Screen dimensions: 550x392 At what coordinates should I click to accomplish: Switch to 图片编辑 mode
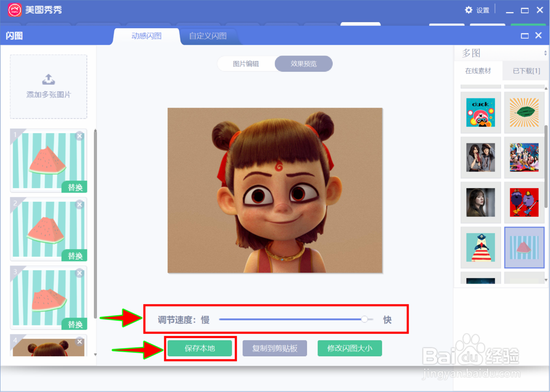(246, 64)
